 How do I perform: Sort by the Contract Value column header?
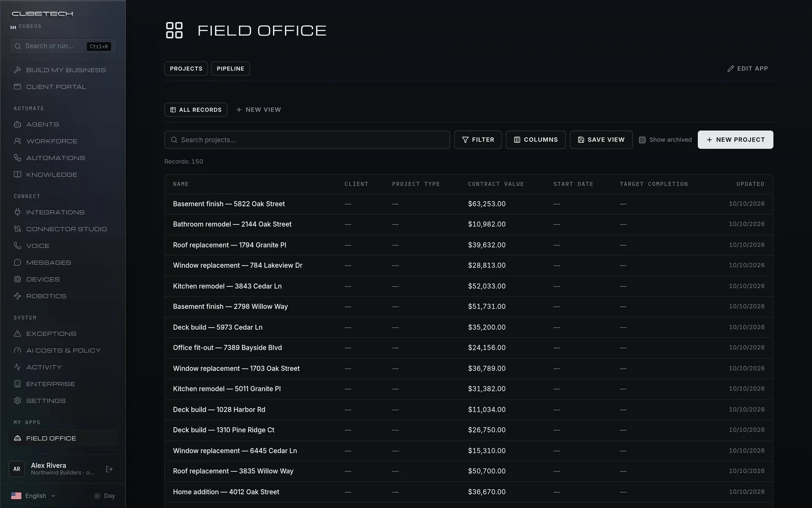495,184
